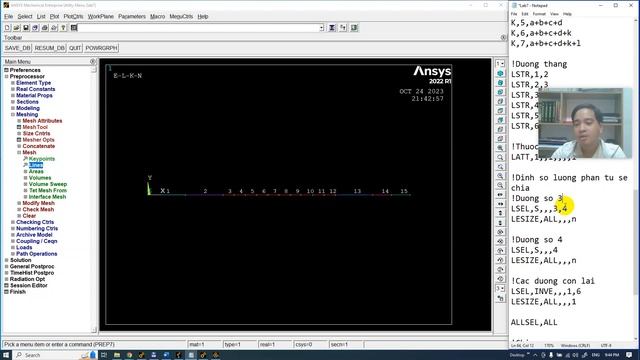Click the SAVE_DB button
Viewport: 640px width, 360px height.
[18, 48]
